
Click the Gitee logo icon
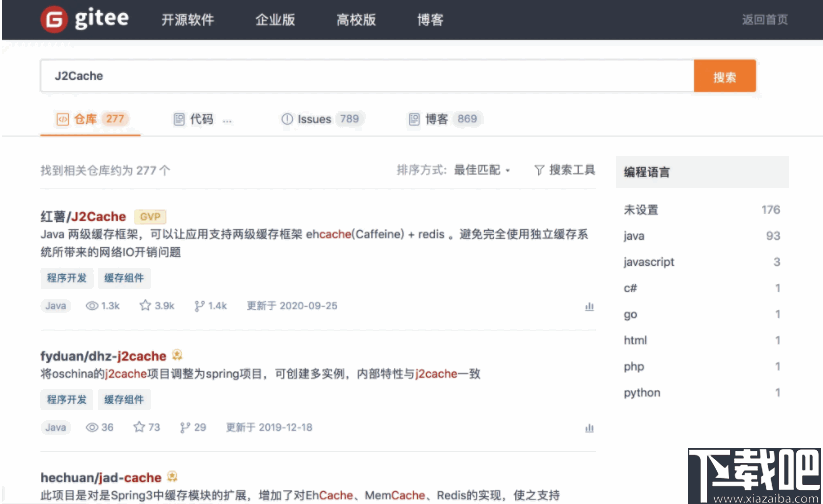point(54,19)
